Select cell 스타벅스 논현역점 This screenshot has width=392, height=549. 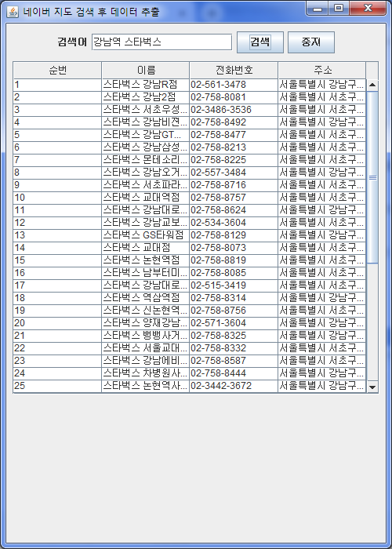tap(146, 260)
